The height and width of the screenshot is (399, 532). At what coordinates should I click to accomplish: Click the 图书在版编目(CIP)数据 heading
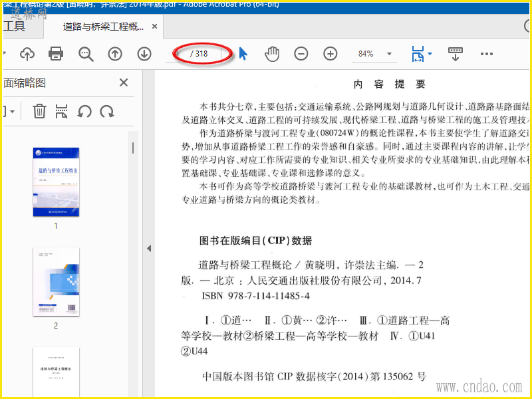(x=255, y=241)
